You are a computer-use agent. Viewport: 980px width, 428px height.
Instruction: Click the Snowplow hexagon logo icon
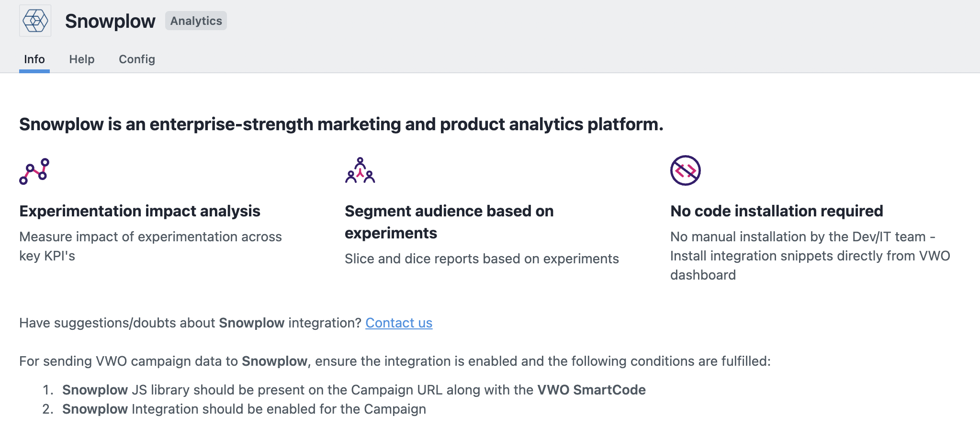35,21
